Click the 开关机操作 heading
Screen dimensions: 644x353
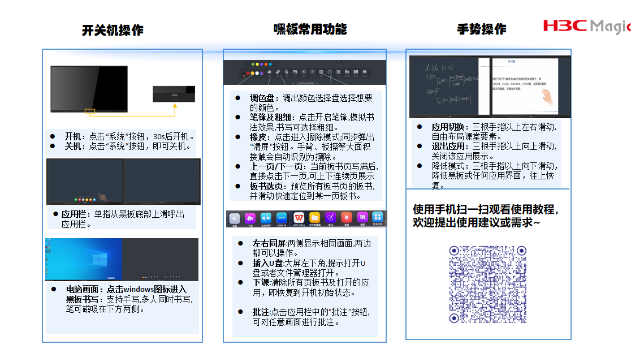[113, 30]
